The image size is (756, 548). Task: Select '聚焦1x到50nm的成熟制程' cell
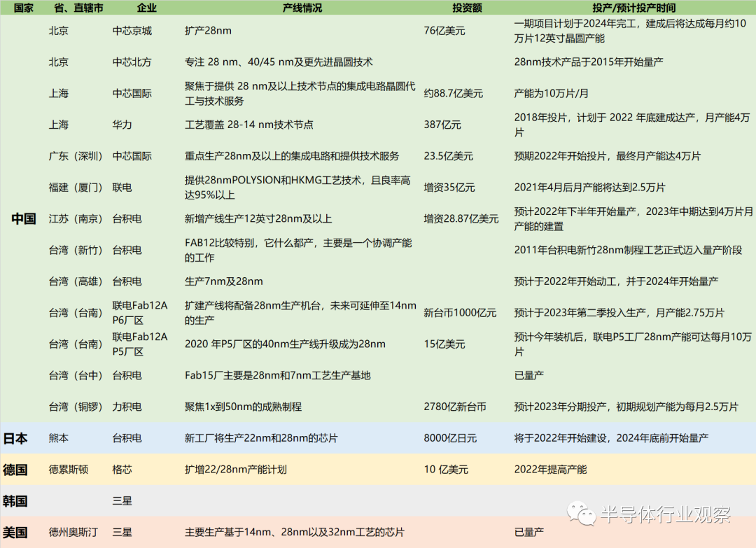click(243, 407)
